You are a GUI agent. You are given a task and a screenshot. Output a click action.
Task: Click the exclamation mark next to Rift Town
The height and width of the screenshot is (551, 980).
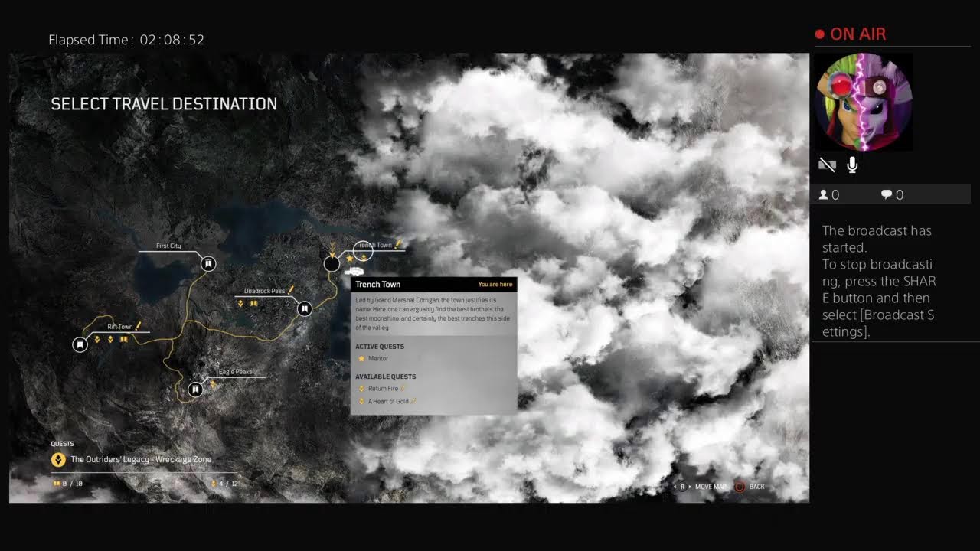tap(139, 325)
